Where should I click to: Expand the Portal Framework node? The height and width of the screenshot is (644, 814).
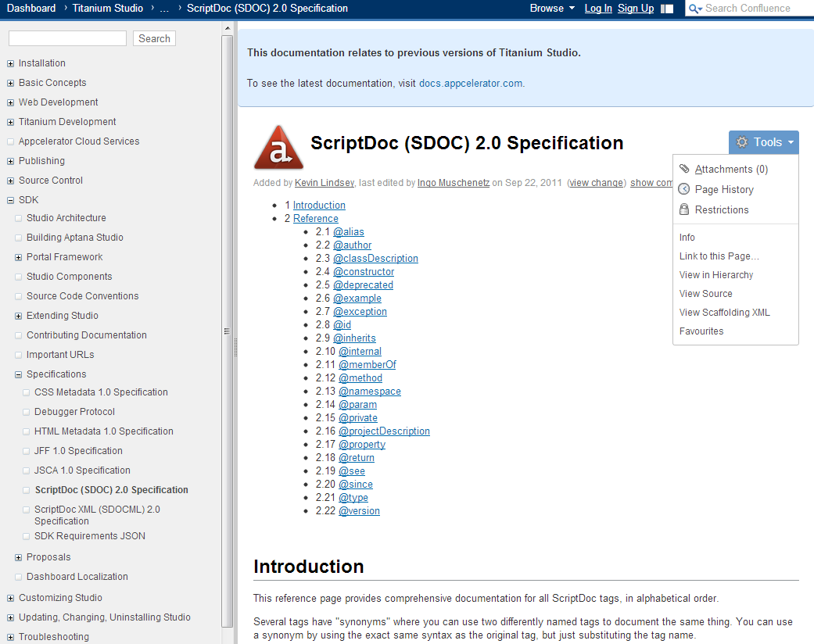[x=18, y=257]
